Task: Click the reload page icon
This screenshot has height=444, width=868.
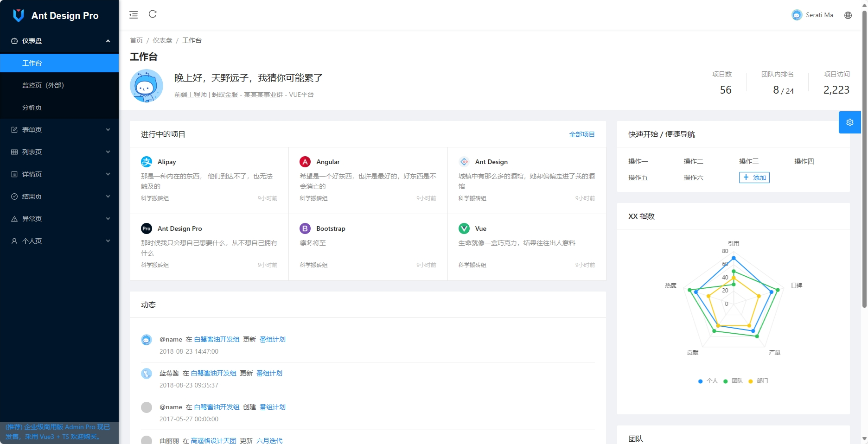Action: pos(153,14)
